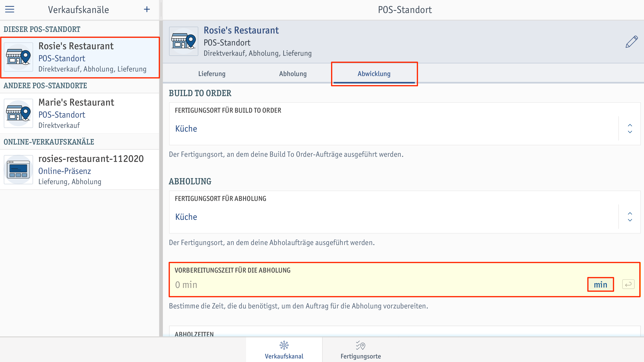Open Verkaufskanal bottom tab
This screenshot has height=362, width=644.
click(x=284, y=350)
